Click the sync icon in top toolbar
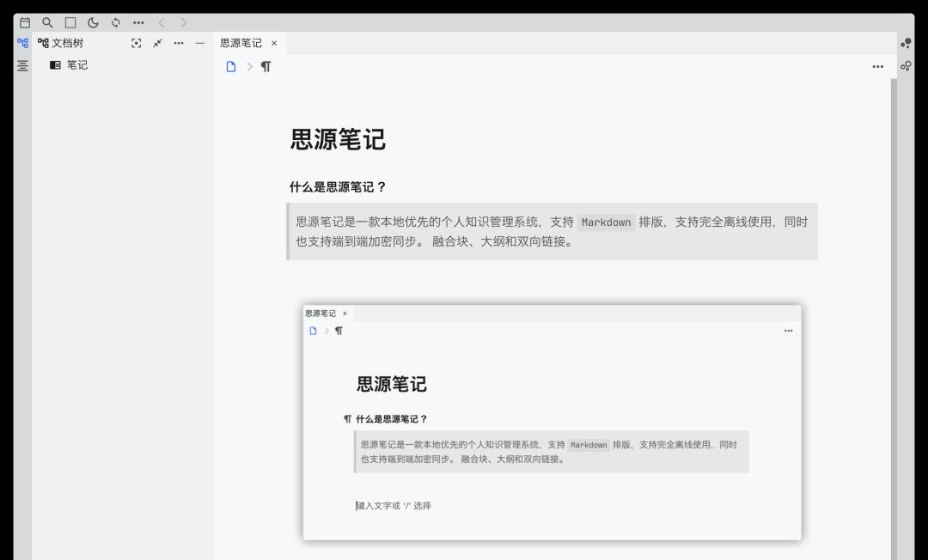This screenshot has width=928, height=560. click(x=116, y=22)
